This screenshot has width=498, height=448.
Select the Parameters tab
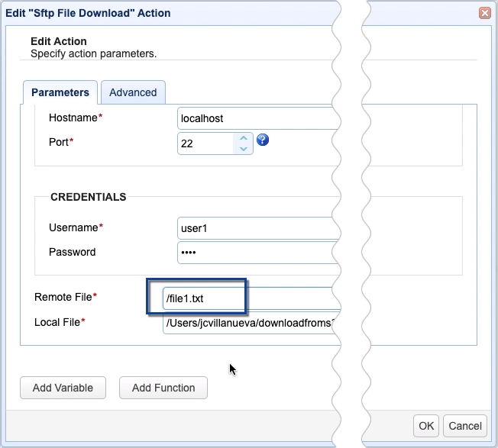[x=60, y=92]
